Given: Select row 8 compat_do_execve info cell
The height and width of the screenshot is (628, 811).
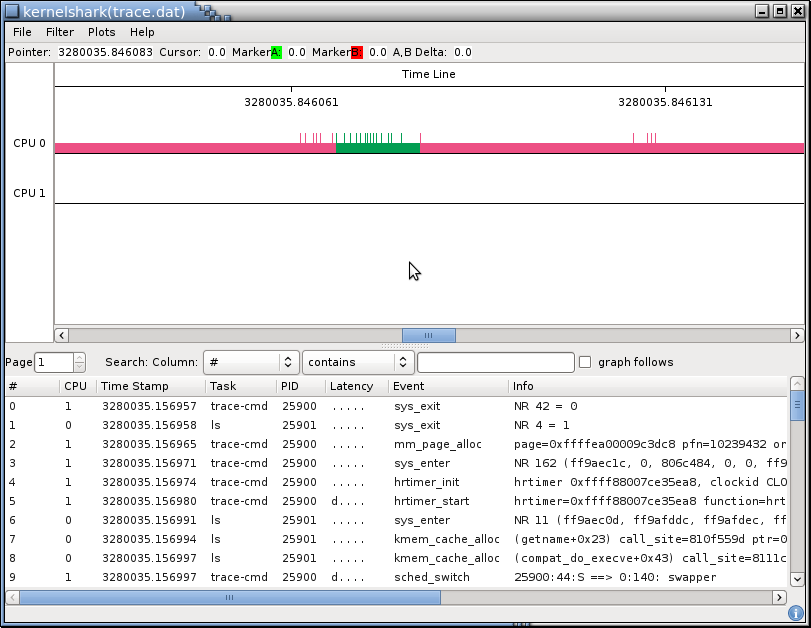Looking at the screenshot, I should click(650, 558).
